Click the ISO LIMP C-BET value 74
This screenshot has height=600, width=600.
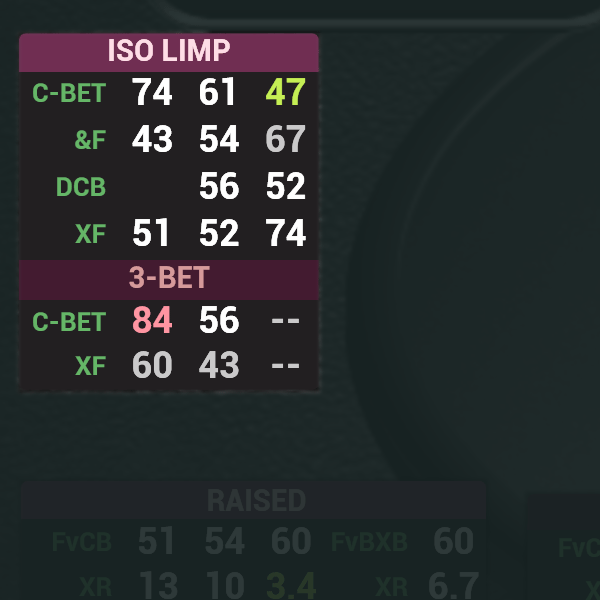pyautogui.click(x=152, y=92)
